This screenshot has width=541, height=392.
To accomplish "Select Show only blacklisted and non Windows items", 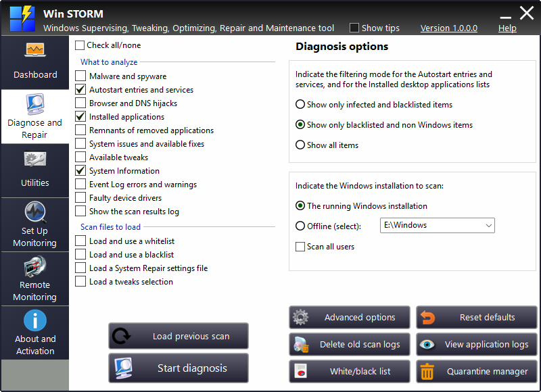I will click(x=300, y=124).
